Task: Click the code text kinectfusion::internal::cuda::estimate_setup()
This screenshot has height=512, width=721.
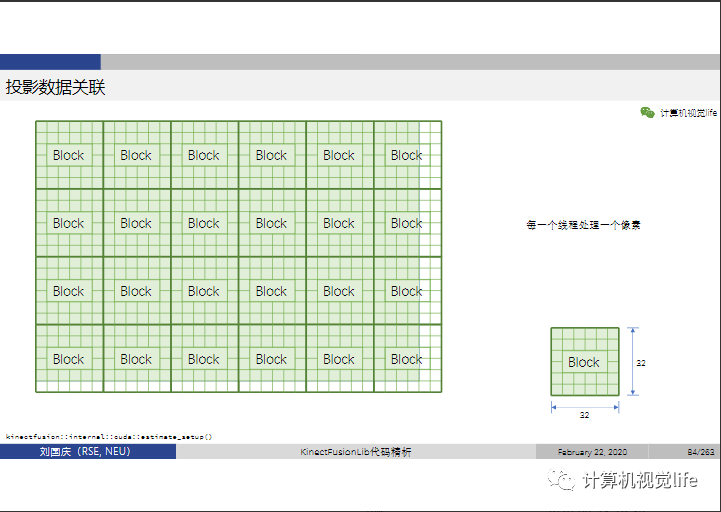Action: pyautogui.click(x=109, y=437)
